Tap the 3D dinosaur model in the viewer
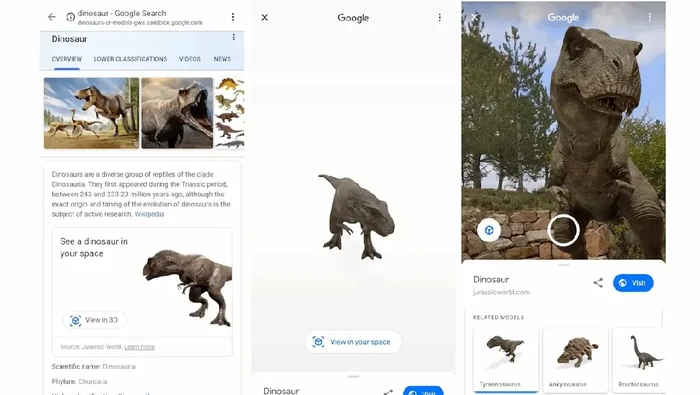700x395 pixels. [356, 216]
